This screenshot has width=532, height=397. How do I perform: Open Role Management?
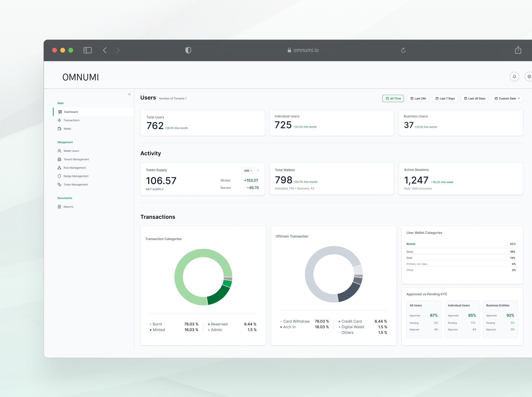tap(75, 168)
